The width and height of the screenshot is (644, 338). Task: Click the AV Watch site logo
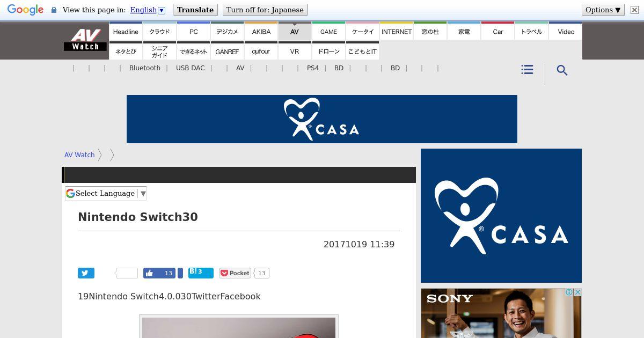click(x=85, y=40)
